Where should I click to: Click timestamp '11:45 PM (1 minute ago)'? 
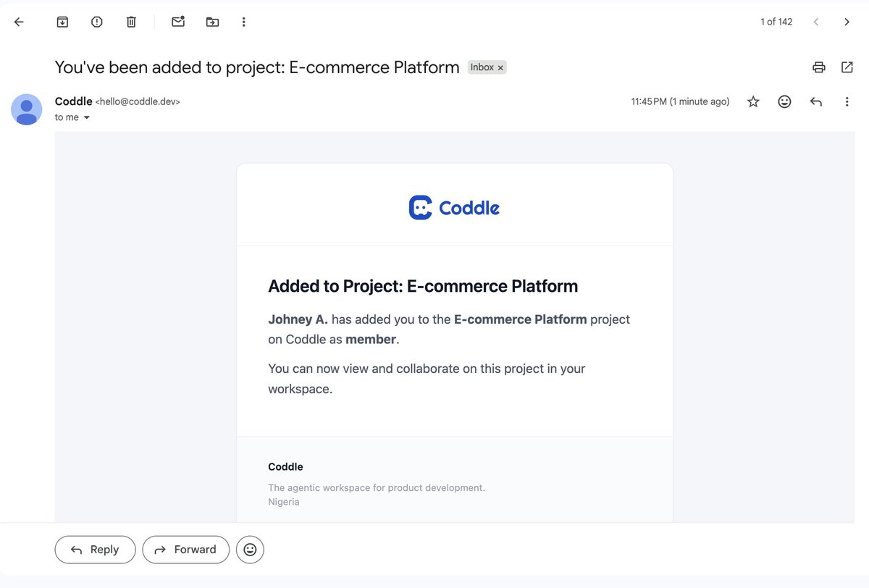(680, 102)
